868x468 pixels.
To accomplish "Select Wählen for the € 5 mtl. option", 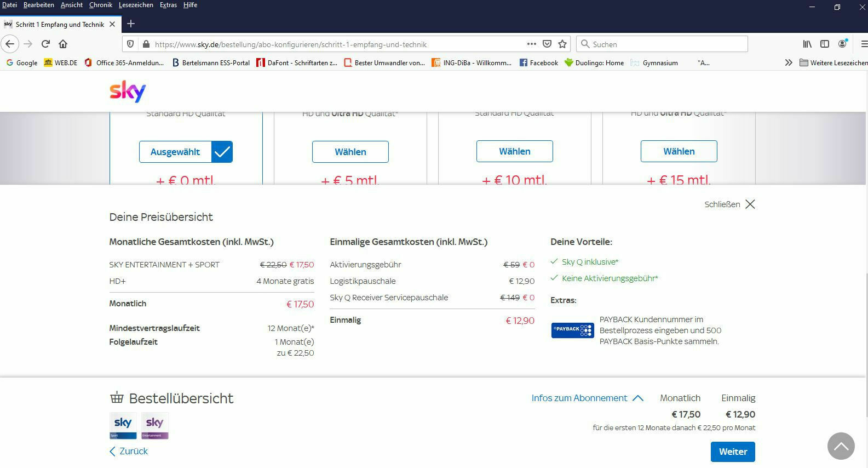I will pos(350,152).
